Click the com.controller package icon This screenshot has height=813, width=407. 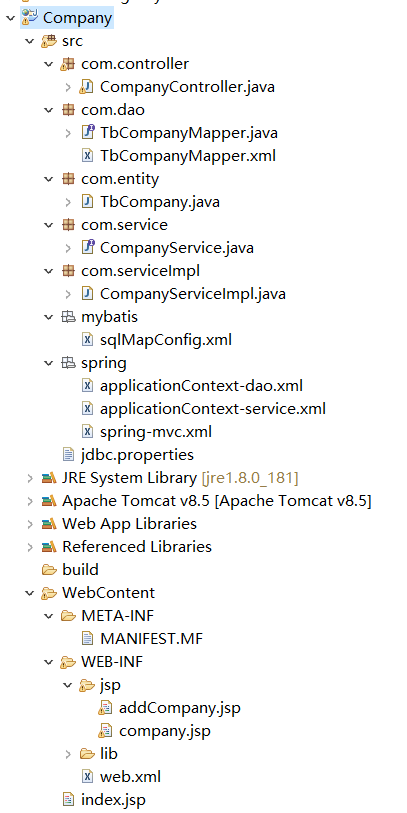pos(68,64)
